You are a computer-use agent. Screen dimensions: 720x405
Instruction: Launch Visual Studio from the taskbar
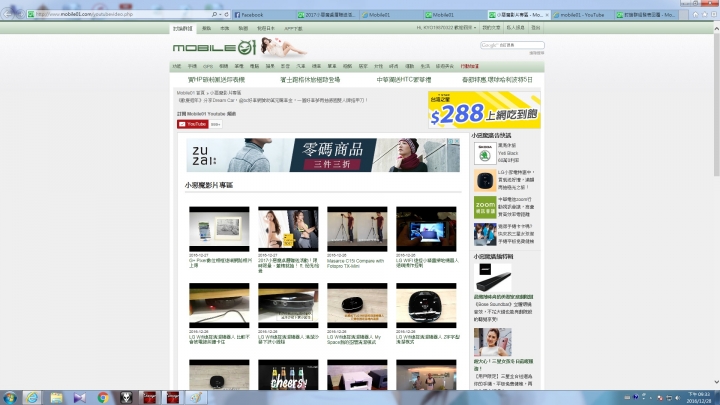pos(79,398)
